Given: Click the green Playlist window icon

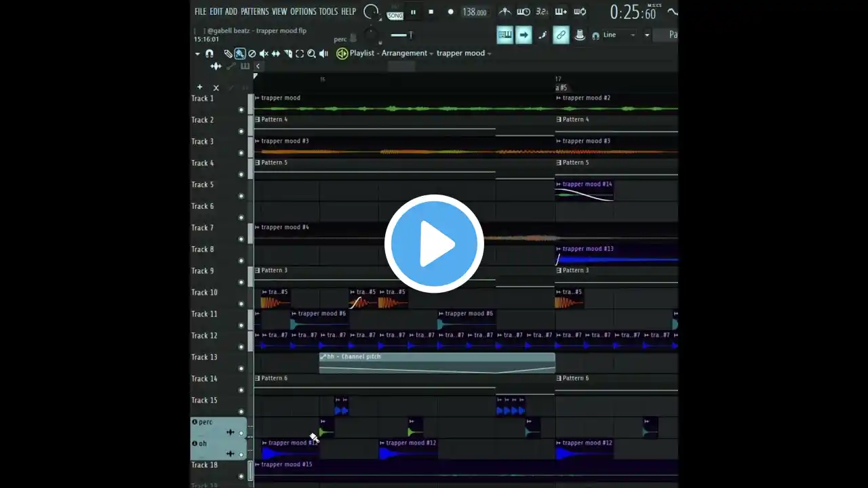Looking at the screenshot, I should pos(342,54).
